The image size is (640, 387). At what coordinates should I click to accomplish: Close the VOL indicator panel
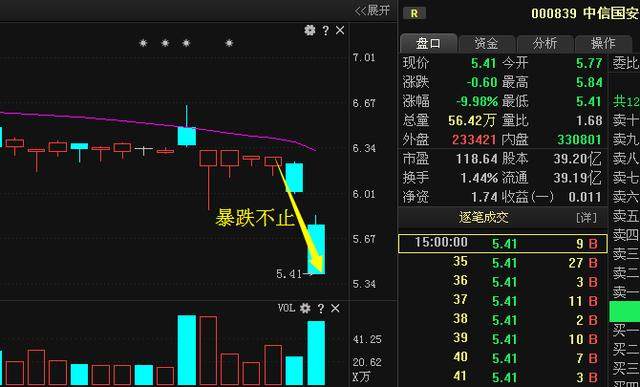tap(335, 309)
